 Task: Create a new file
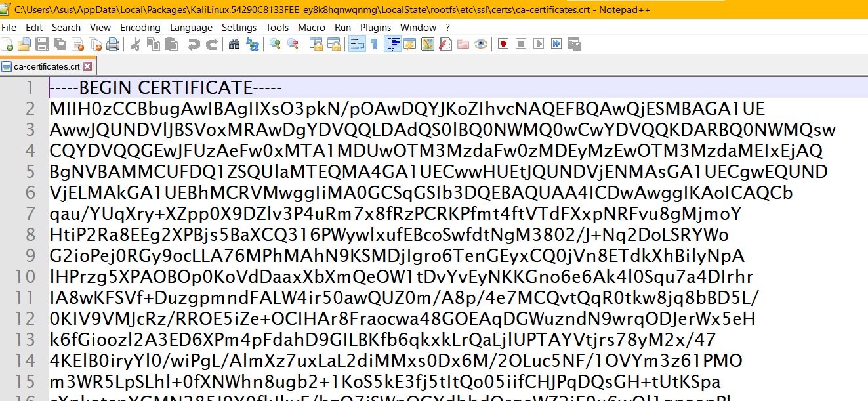(8, 44)
